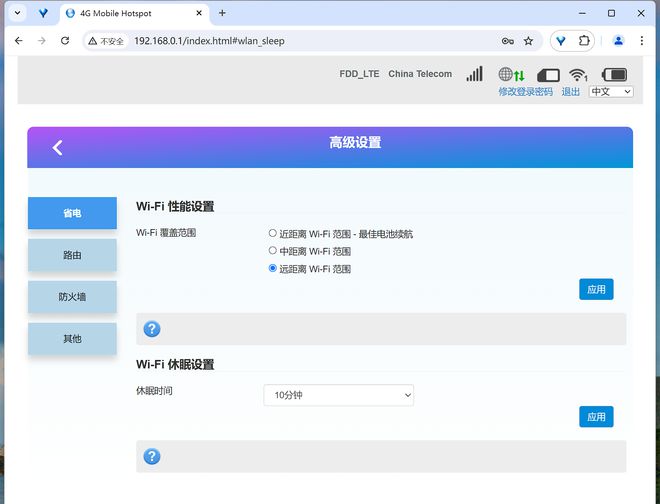Click the Wi-Fi 覆盖范围 label
The width and height of the screenshot is (660, 504).
pos(166,233)
